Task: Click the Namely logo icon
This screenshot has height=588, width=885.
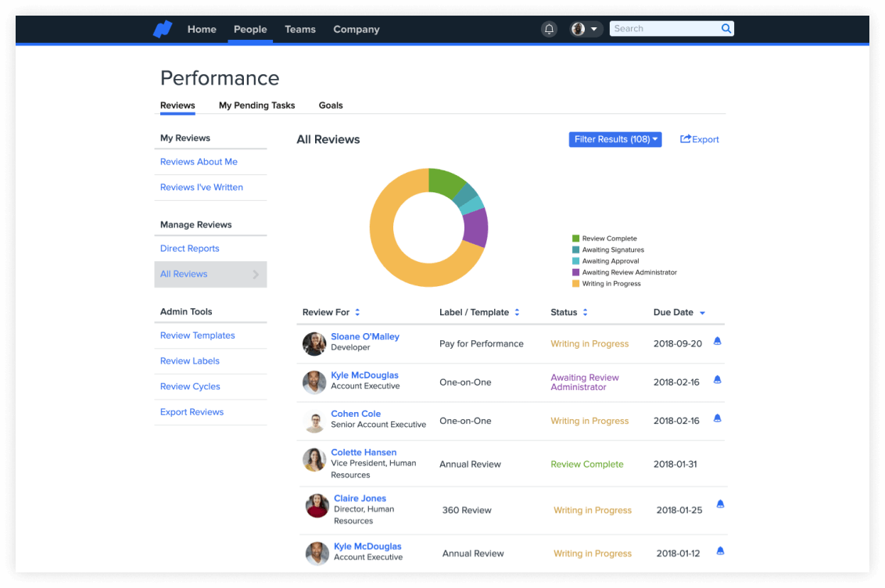Action: (x=162, y=30)
